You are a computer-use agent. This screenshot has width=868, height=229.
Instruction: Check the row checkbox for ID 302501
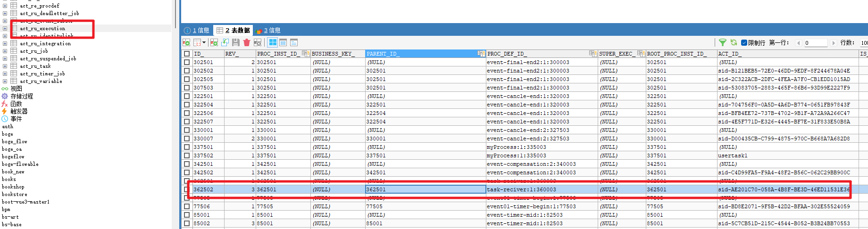(187, 62)
